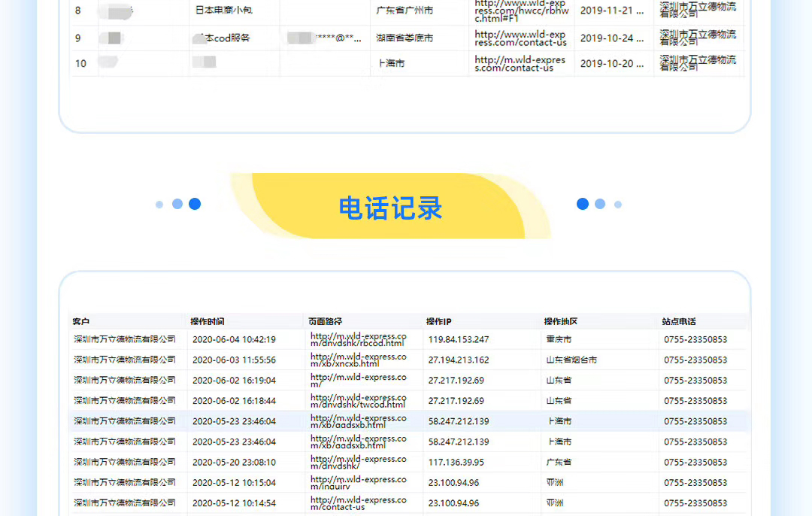Open the dnvdshk/twcod.html page path link

point(359,400)
